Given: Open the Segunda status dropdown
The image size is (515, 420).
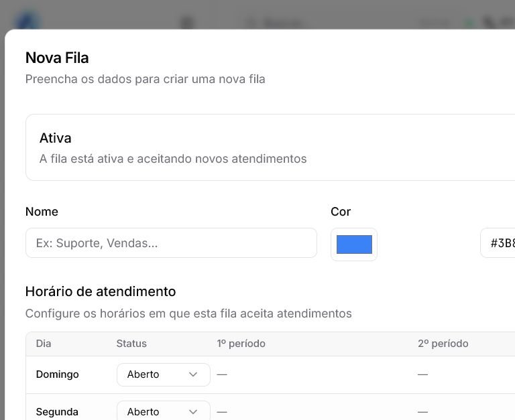Looking at the screenshot, I should 164,411.
